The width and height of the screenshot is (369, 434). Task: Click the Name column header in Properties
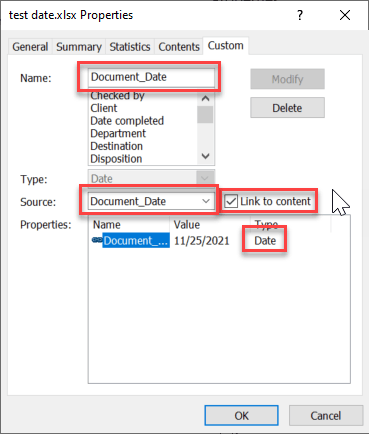(x=130, y=224)
